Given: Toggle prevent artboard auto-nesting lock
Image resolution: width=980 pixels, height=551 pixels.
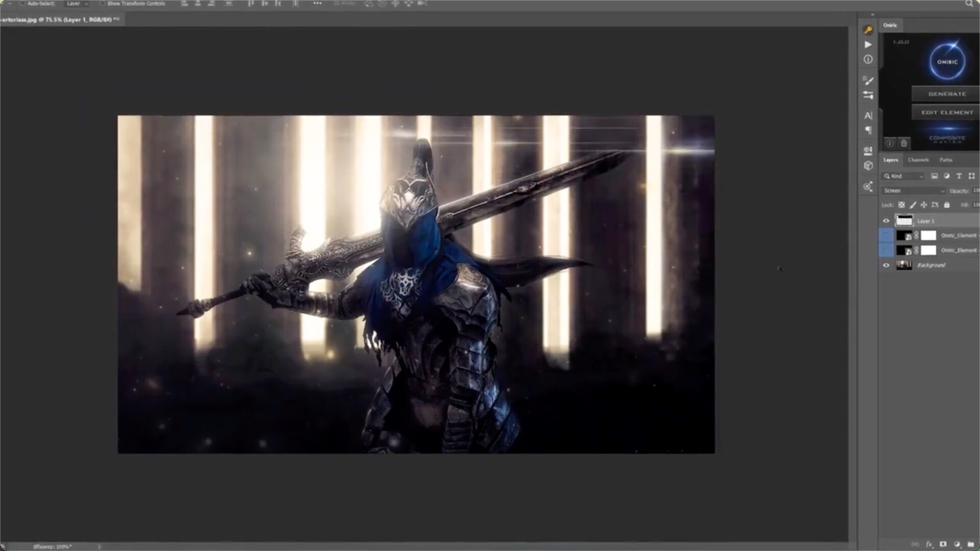Looking at the screenshot, I should [935, 205].
